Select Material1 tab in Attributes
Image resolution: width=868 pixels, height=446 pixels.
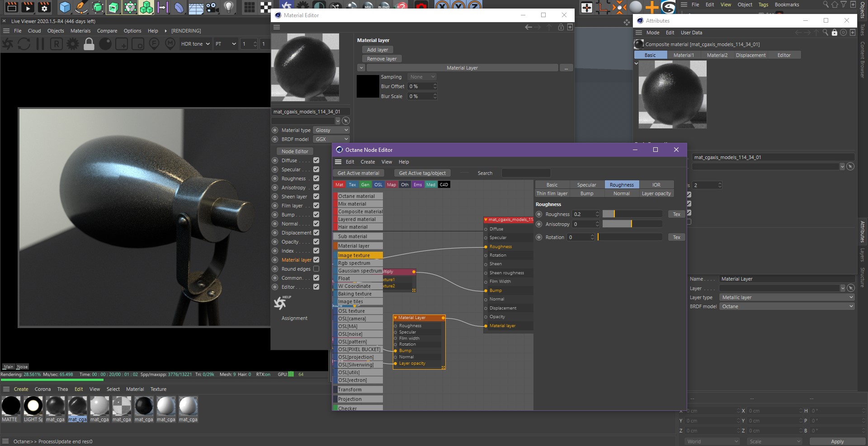tap(684, 55)
